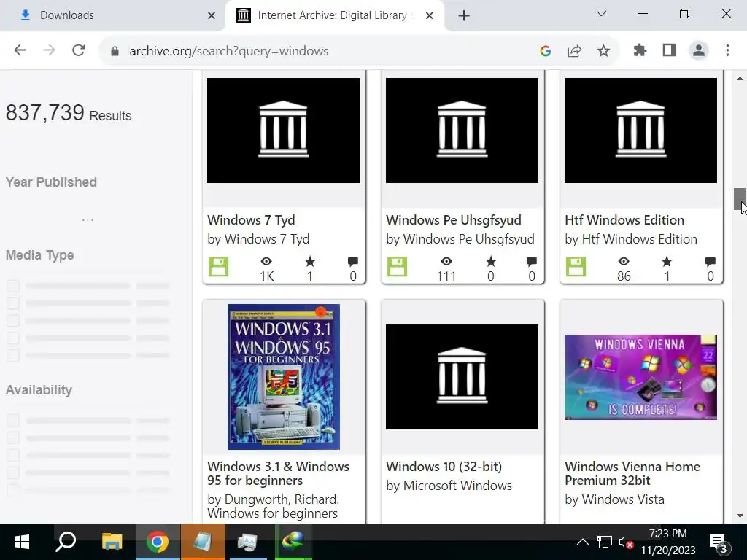This screenshot has height=560, width=747.
Task: Click star icon on Windows Pe Uhsgfsyud card
Action: tap(491, 261)
